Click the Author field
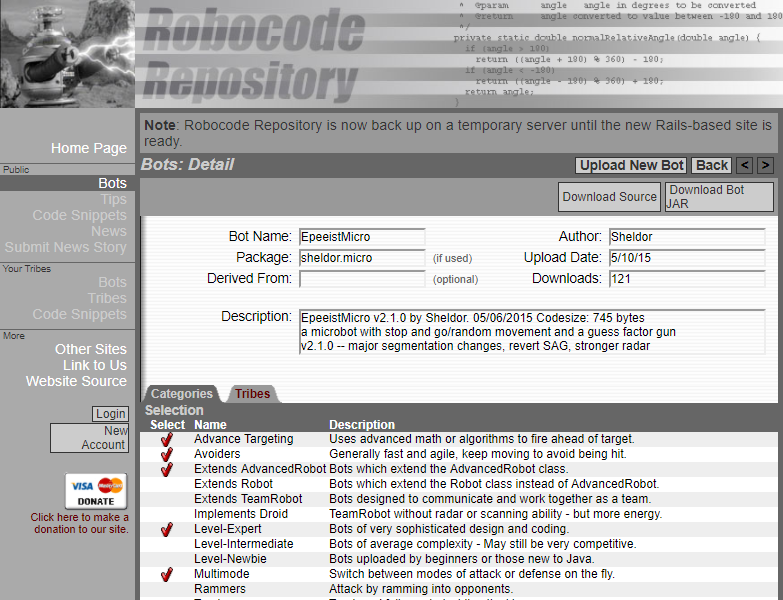This screenshot has width=783, height=600. [x=687, y=237]
